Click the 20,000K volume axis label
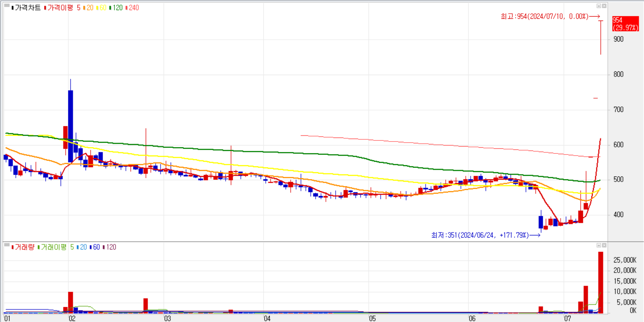The image size is (644, 322). tap(625, 270)
